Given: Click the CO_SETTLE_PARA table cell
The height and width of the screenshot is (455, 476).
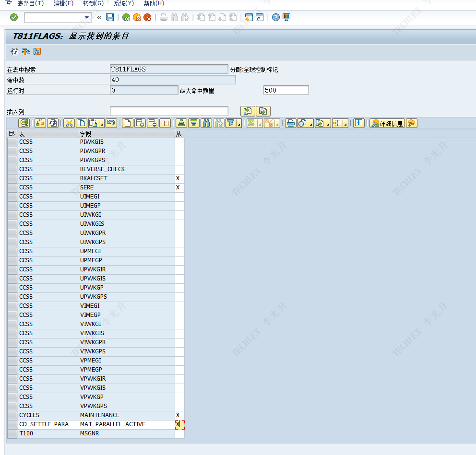Looking at the screenshot, I should (48, 424).
